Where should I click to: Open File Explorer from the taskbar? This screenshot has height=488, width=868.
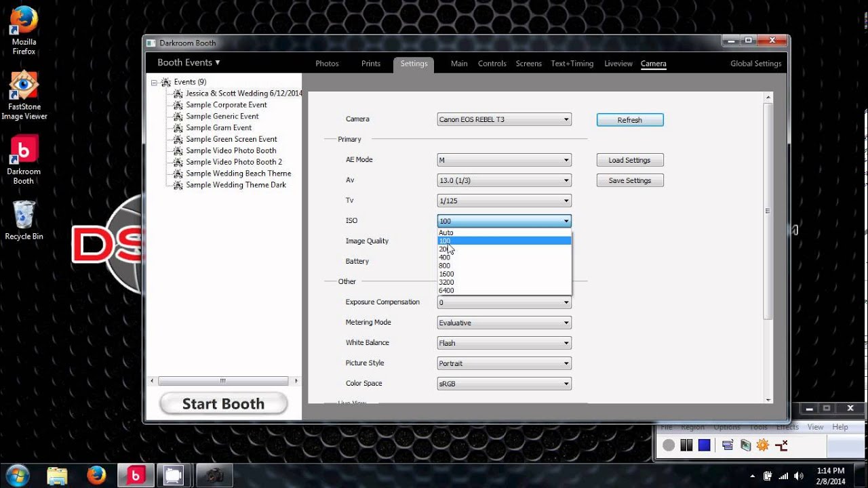(x=58, y=476)
